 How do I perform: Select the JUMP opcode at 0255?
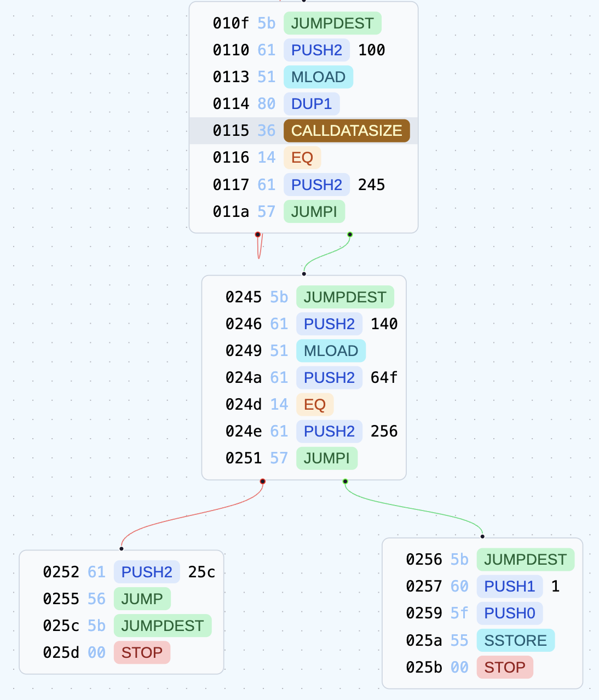[142, 599]
